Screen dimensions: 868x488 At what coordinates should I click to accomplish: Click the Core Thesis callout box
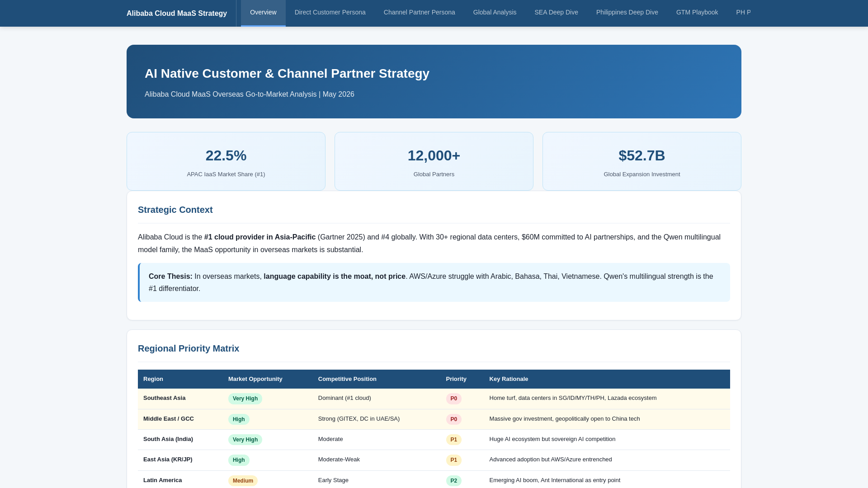[x=434, y=282]
